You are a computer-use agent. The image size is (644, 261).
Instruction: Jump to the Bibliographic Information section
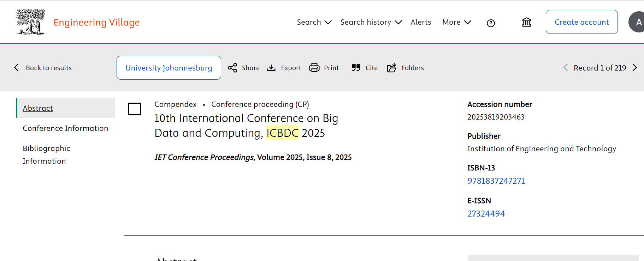46,154
